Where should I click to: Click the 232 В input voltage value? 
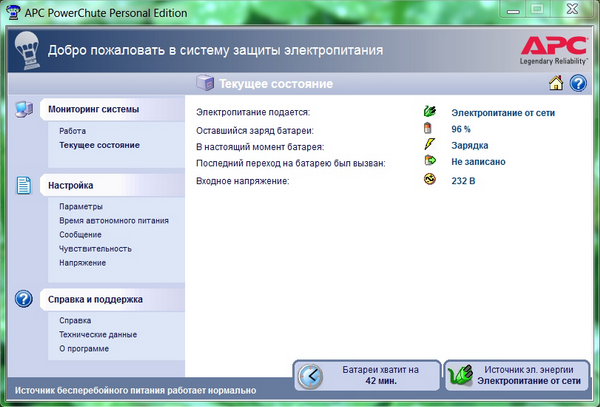[x=463, y=181]
